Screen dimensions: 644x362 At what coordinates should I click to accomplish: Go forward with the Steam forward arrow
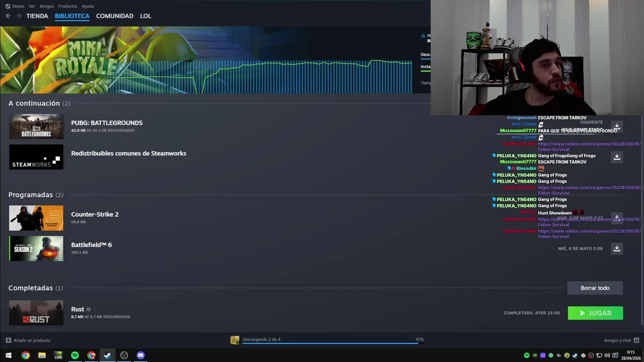pyautogui.click(x=19, y=16)
